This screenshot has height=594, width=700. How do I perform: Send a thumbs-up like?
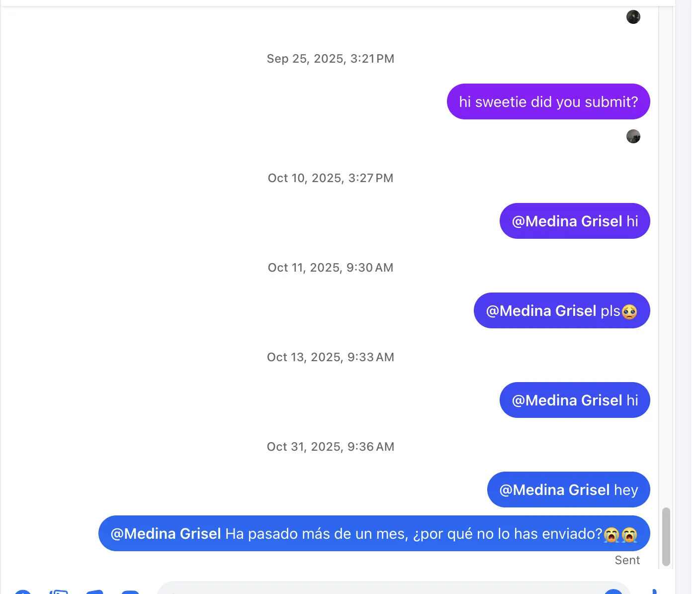coord(654,592)
